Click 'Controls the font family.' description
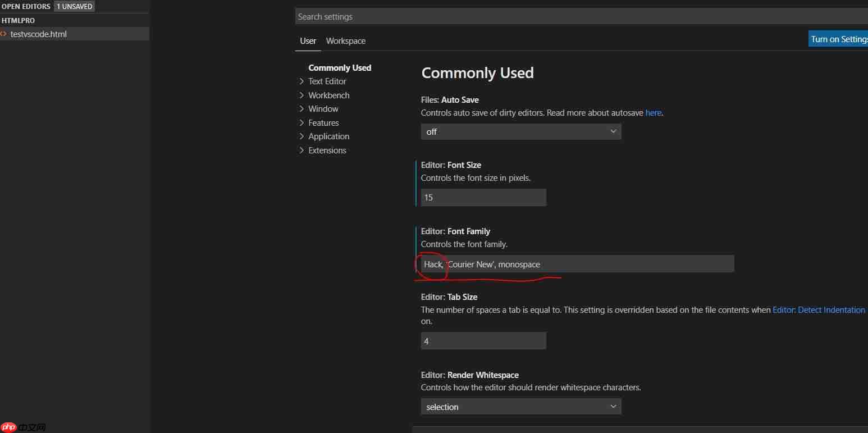868x433 pixels. (x=464, y=244)
